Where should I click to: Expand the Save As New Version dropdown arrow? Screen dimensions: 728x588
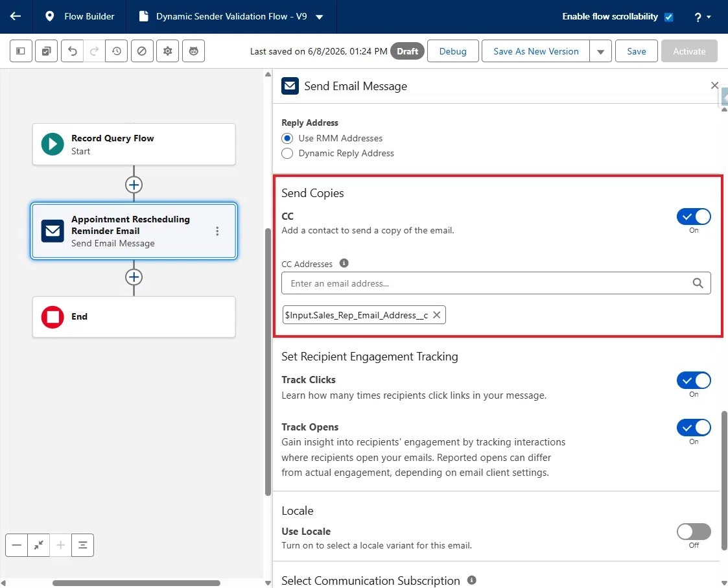click(600, 51)
